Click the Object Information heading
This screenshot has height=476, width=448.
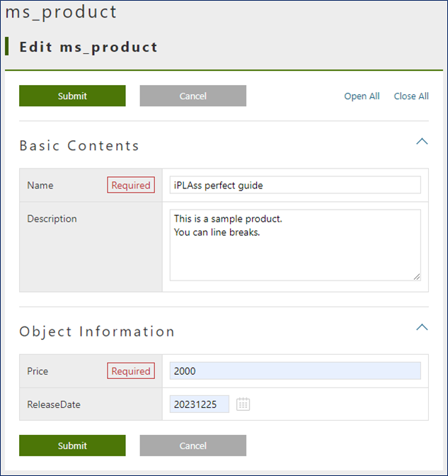coord(97,331)
